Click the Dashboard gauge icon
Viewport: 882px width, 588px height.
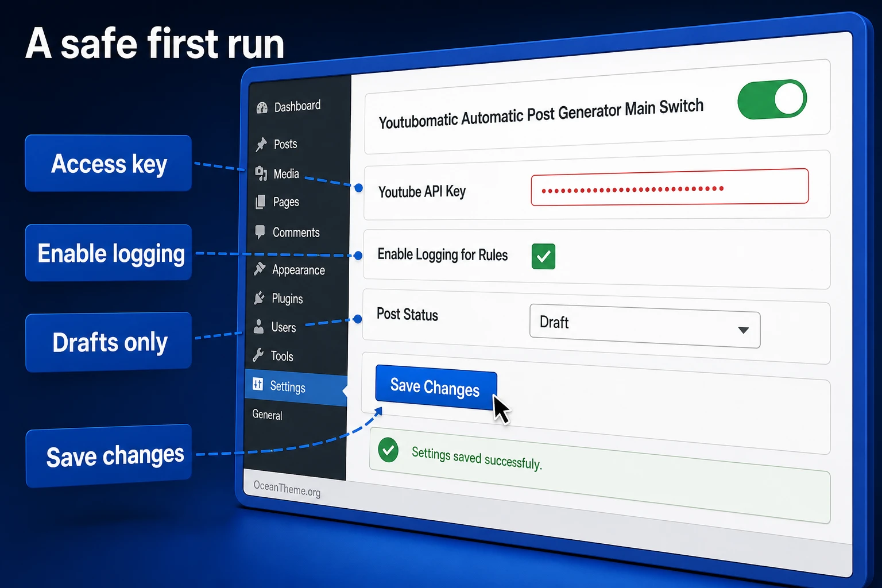pyautogui.click(x=262, y=107)
